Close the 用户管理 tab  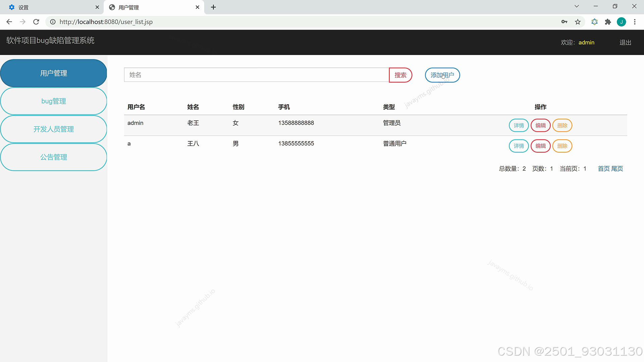[197, 7]
